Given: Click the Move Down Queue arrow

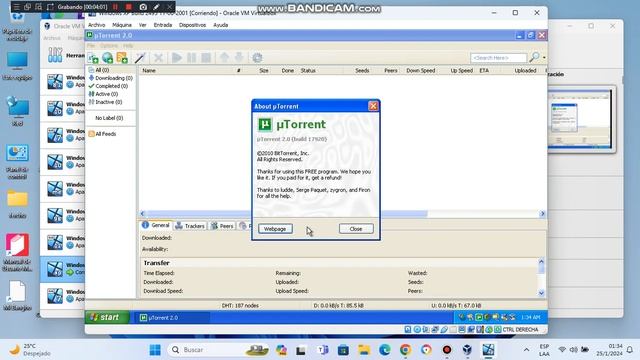Looking at the screenshot, I should coord(239,58).
